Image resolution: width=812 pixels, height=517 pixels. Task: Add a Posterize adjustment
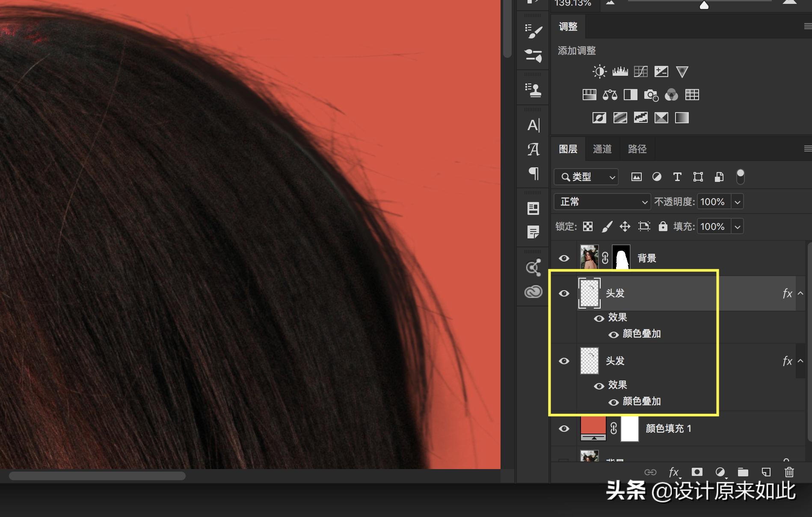coord(620,118)
